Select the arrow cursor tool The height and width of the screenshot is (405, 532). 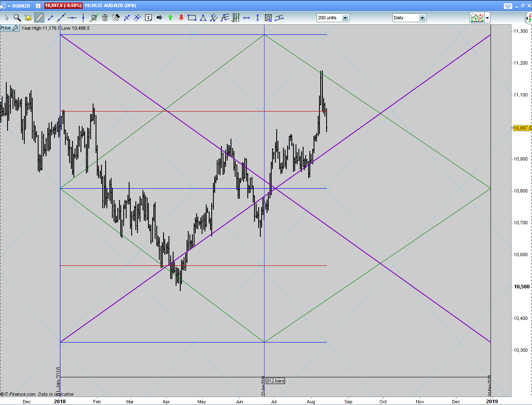point(6,18)
